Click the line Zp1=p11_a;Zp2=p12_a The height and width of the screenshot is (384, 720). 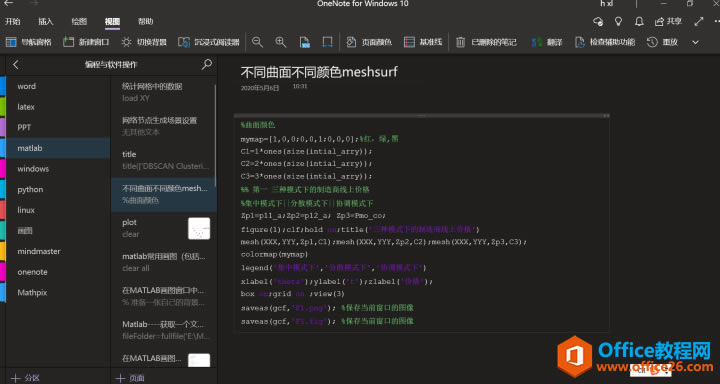click(313, 215)
